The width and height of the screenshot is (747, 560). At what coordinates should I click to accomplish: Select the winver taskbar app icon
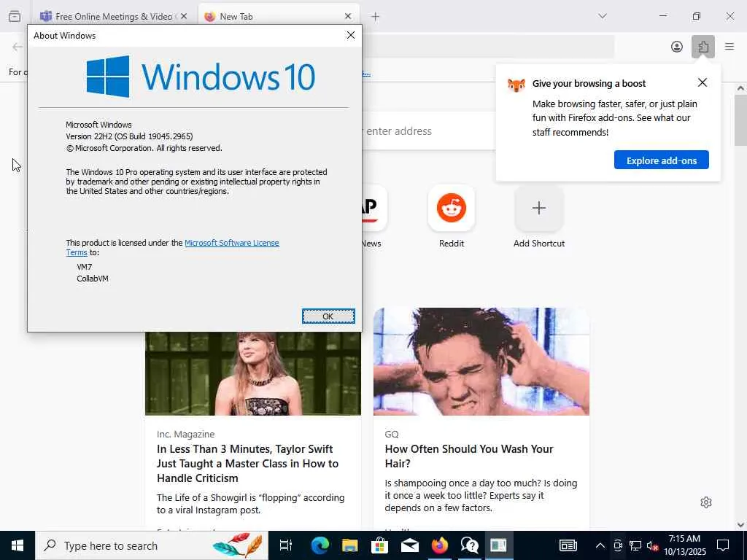click(499, 545)
